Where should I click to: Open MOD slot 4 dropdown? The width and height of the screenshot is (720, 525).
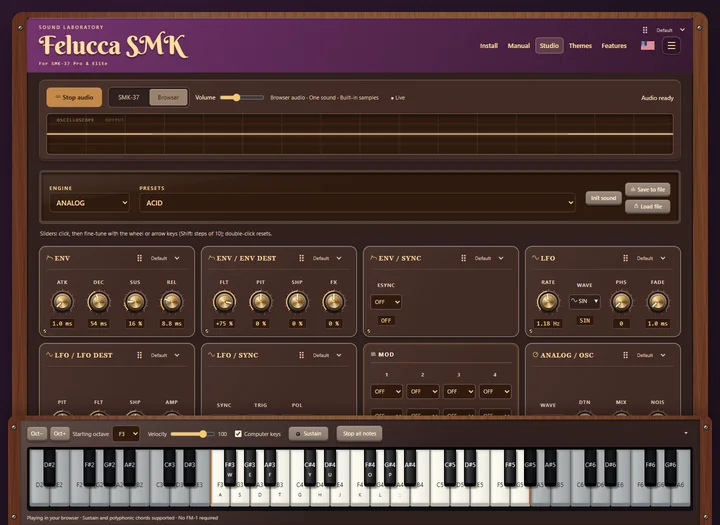point(495,391)
